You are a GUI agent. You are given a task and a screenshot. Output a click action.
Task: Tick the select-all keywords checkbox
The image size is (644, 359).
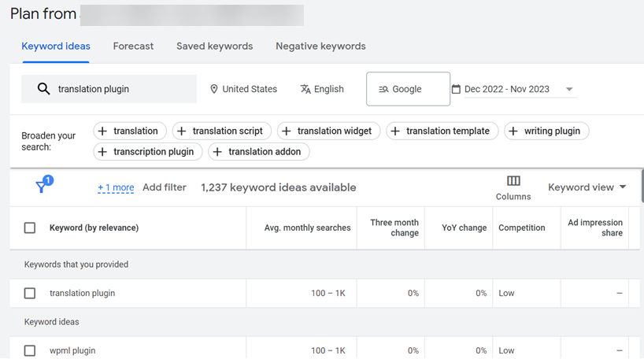coord(30,228)
